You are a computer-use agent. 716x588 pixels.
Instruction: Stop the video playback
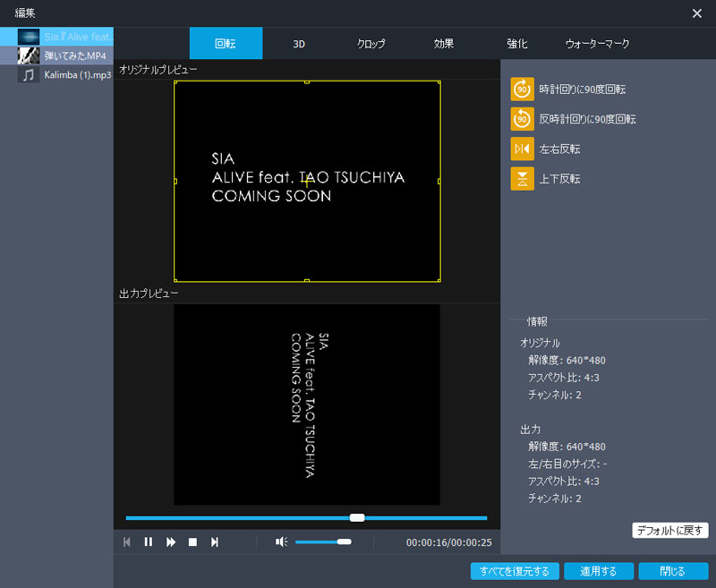[192, 541]
